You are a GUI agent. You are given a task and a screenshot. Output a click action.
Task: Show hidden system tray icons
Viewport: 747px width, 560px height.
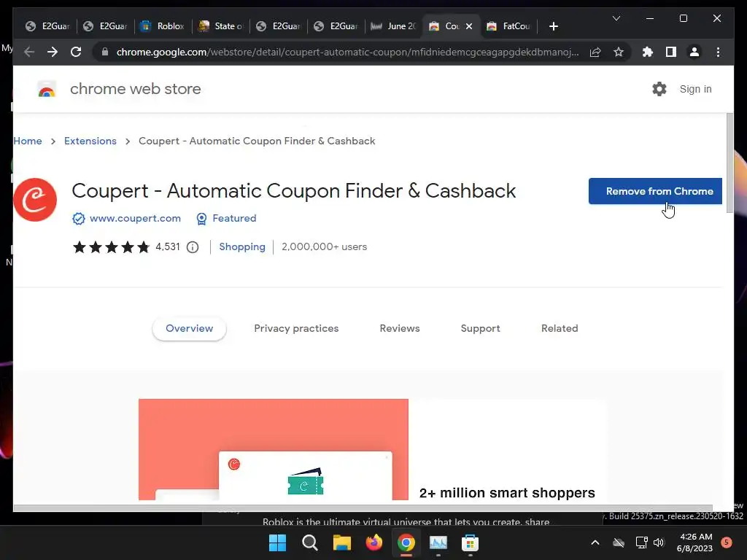[595, 542]
